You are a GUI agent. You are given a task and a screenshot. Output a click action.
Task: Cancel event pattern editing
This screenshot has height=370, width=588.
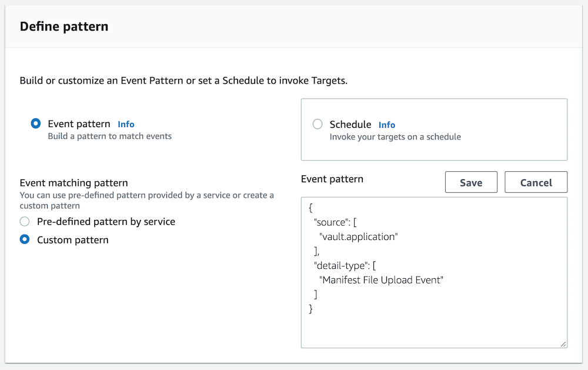tap(536, 182)
